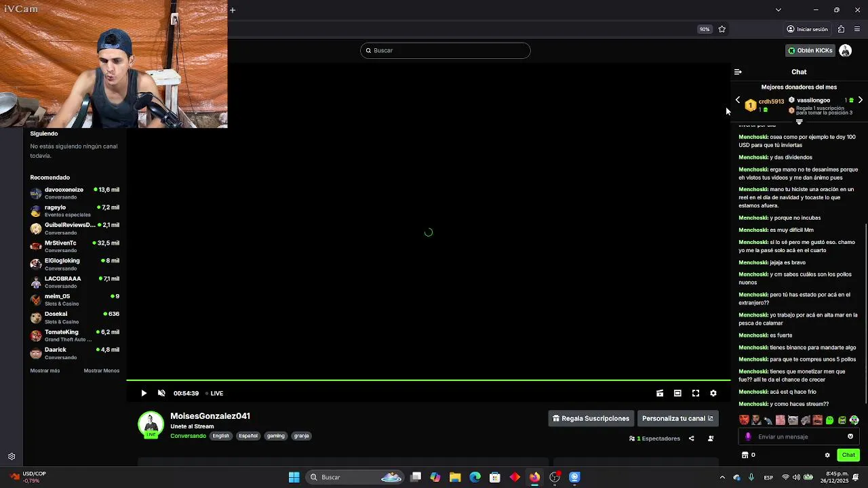Open the share stream icon
Image resolution: width=868 pixels, height=488 pixels.
pyautogui.click(x=691, y=439)
